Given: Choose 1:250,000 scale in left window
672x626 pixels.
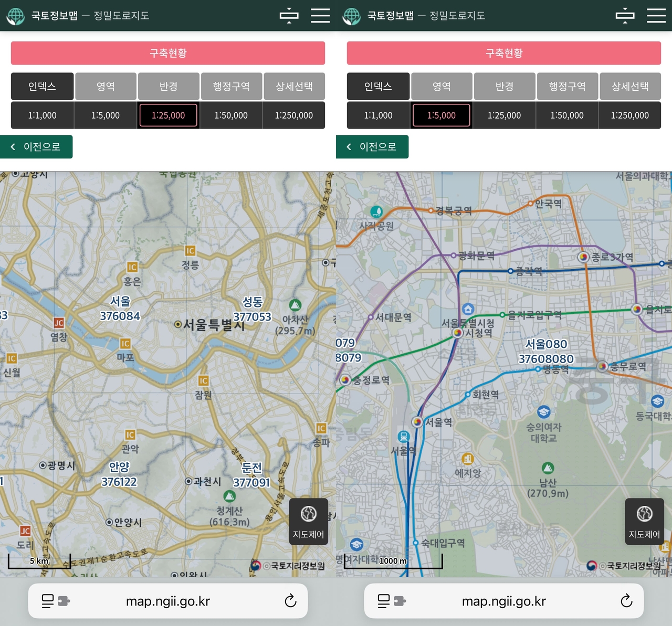Looking at the screenshot, I should (x=294, y=115).
